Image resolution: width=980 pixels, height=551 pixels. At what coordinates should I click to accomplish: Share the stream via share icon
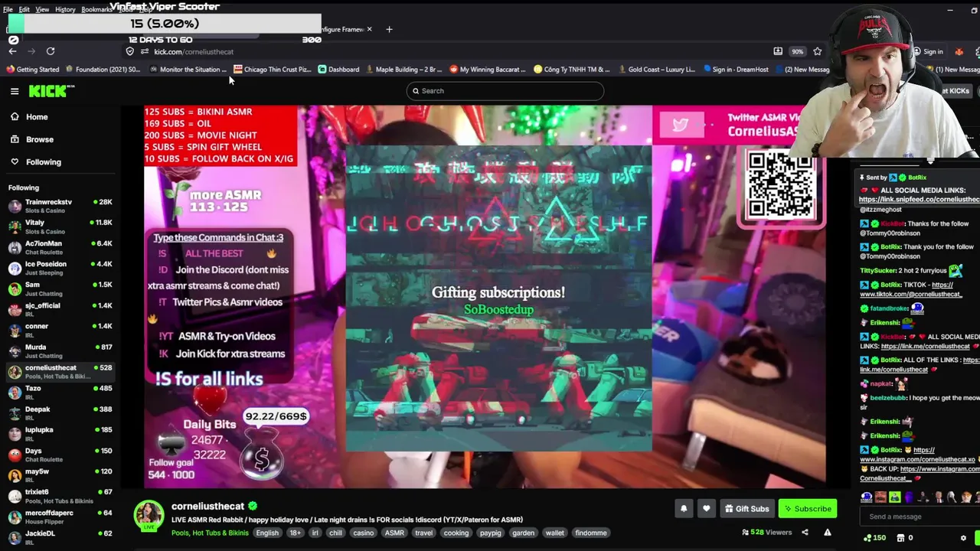[805, 533]
